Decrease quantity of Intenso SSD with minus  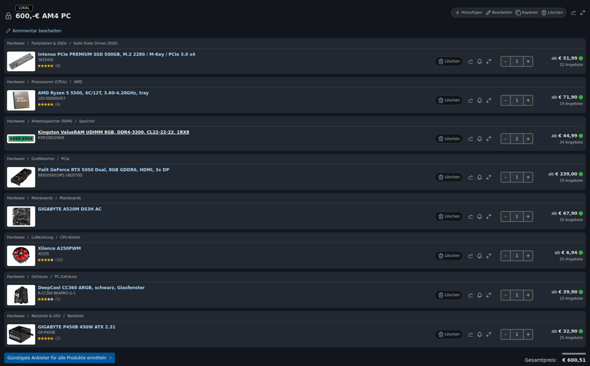505,61
